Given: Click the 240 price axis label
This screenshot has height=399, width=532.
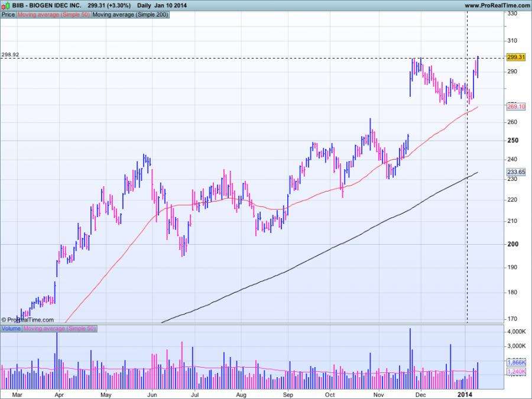Looking at the screenshot, I should pos(512,160).
